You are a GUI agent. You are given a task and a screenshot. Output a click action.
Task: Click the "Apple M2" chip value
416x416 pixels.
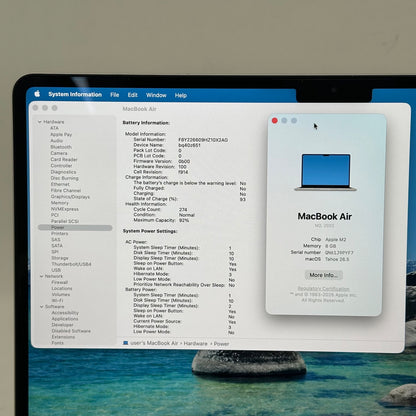(x=336, y=240)
